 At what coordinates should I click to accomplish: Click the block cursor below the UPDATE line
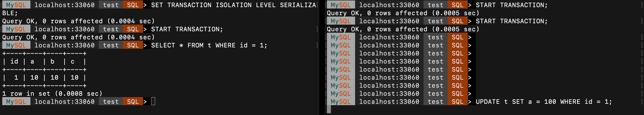tap(329, 109)
